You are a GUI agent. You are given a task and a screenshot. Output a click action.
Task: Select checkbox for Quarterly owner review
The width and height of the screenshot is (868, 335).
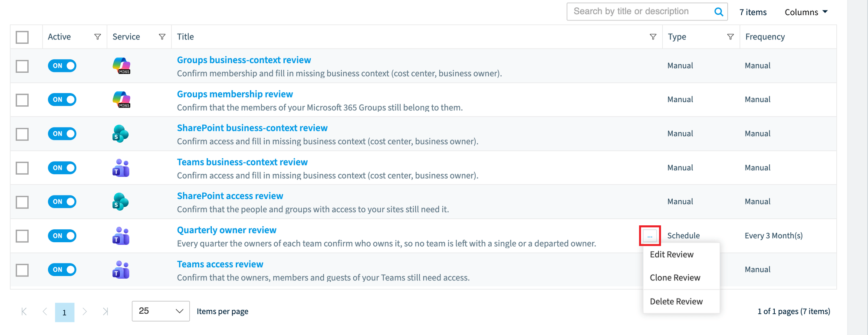pos(22,236)
